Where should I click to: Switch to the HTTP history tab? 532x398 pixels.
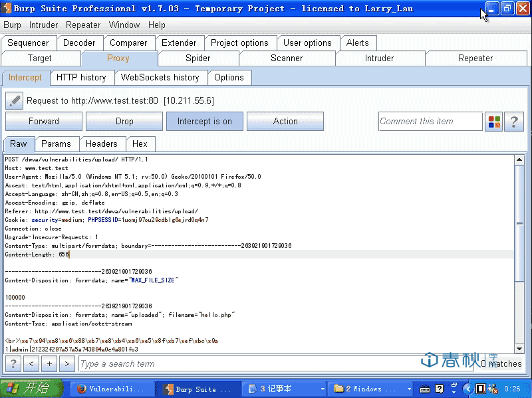pyautogui.click(x=81, y=77)
